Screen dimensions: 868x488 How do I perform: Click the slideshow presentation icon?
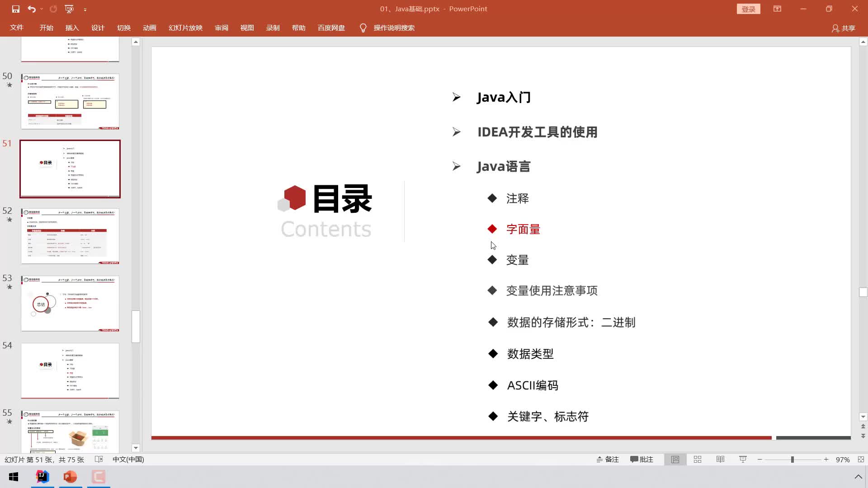click(743, 460)
